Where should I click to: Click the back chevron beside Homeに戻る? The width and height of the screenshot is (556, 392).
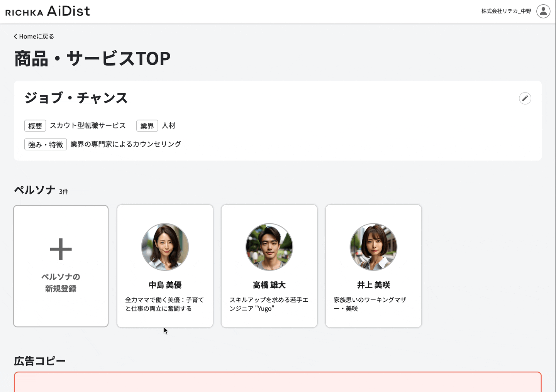pos(15,36)
